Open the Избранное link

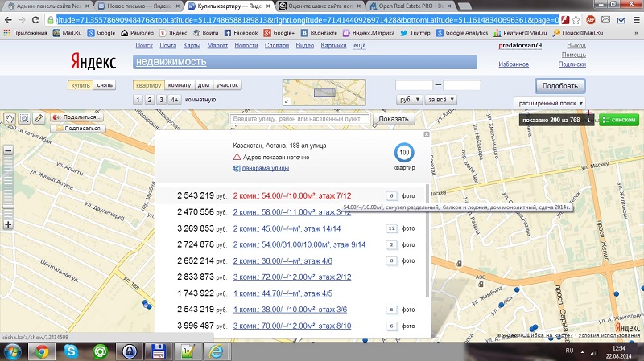(x=514, y=64)
